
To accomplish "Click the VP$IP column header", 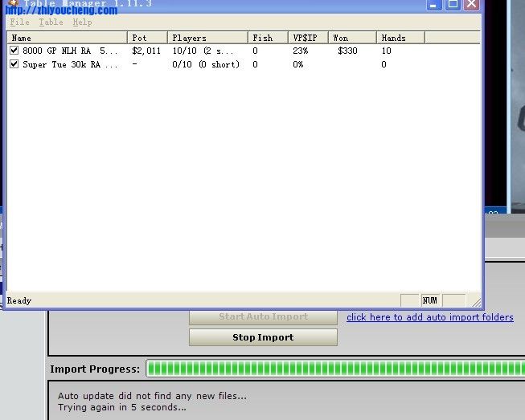I will coord(308,38).
